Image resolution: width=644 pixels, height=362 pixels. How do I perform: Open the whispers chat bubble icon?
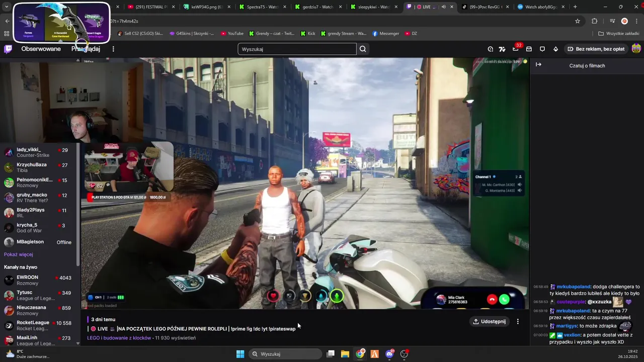542,49
